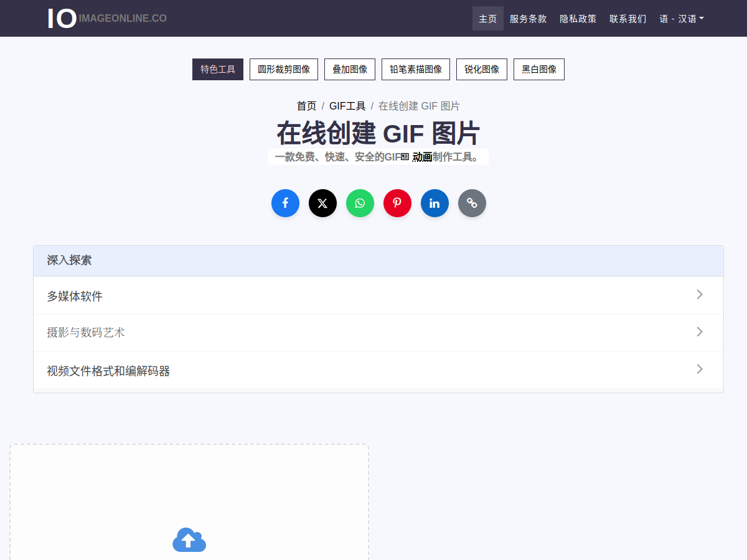Click the cloud upload icon

(x=189, y=539)
